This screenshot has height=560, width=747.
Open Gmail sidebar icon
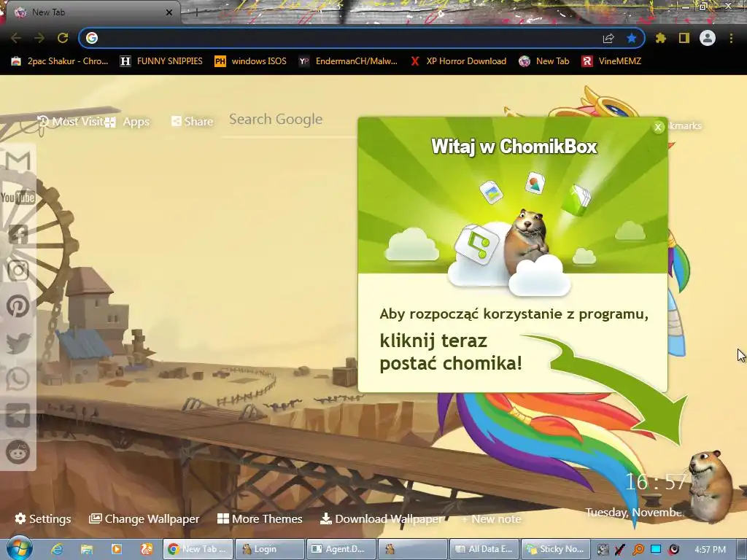(x=18, y=161)
